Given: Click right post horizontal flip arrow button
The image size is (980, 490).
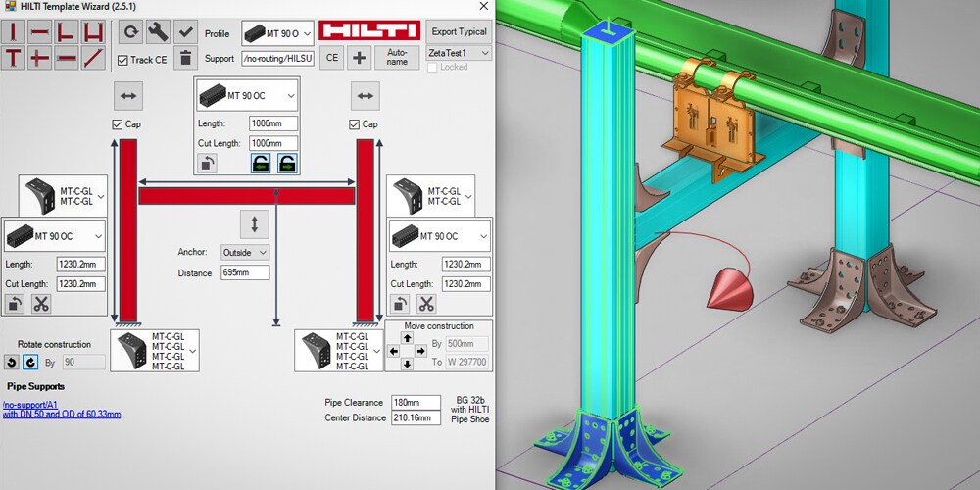Looking at the screenshot, I should click(365, 96).
